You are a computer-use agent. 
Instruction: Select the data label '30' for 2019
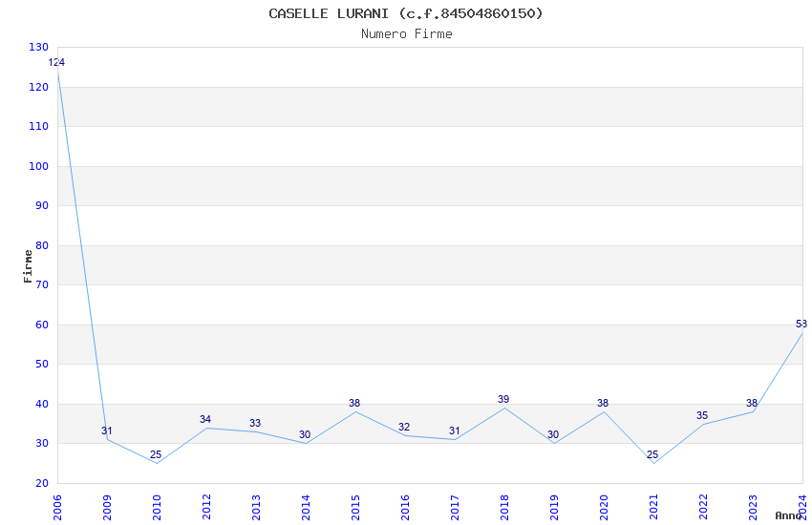click(553, 435)
